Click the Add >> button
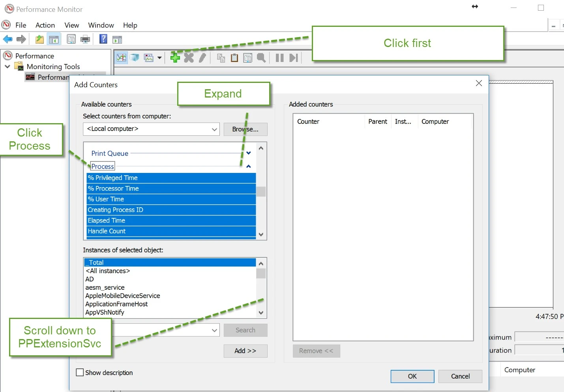 (x=245, y=351)
